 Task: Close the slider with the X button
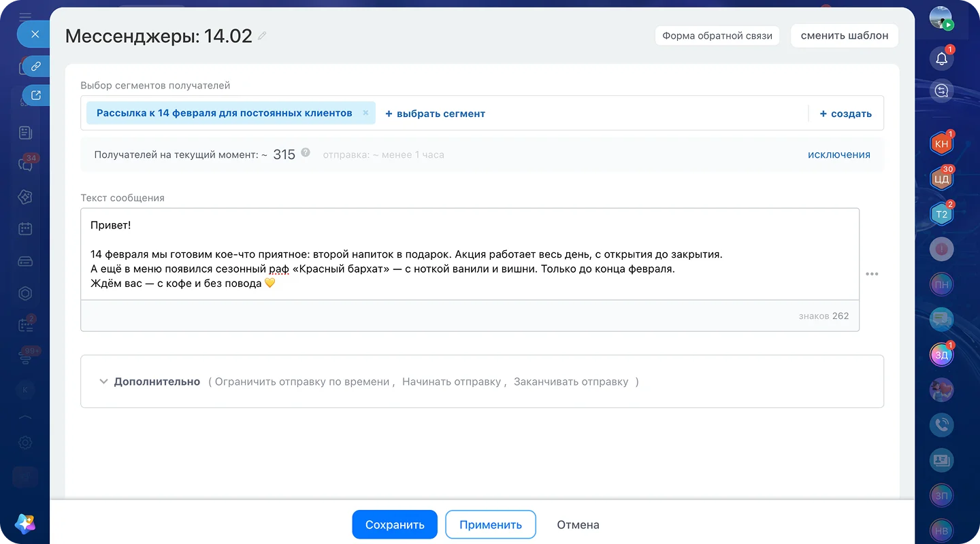click(x=35, y=34)
